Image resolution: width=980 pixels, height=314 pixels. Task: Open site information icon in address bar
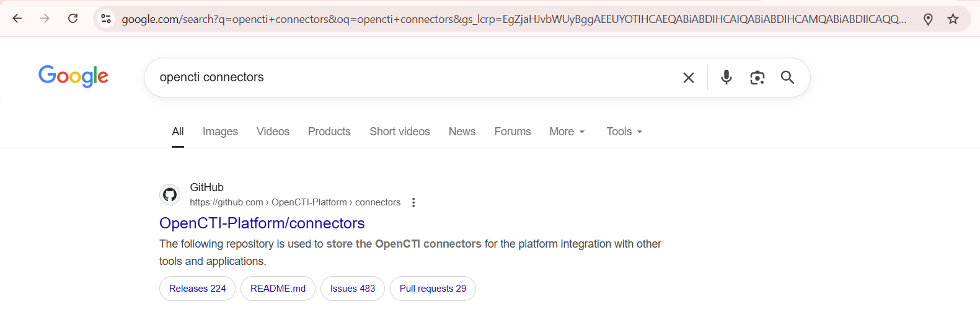tap(107, 19)
